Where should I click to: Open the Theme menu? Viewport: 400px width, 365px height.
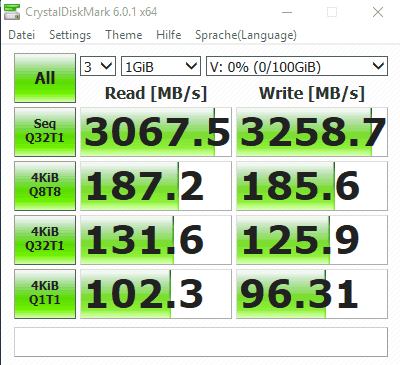tap(124, 35)
